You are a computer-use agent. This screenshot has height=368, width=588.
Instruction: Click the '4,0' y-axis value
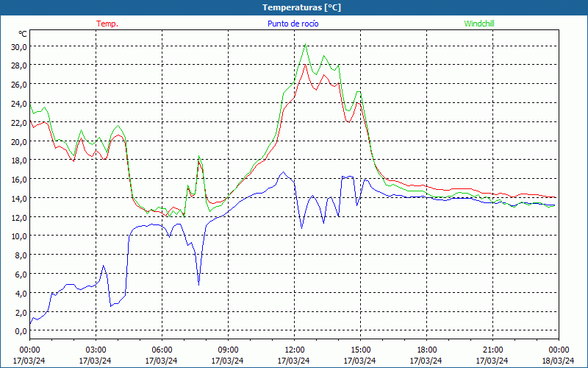click(x=21, y=293)
